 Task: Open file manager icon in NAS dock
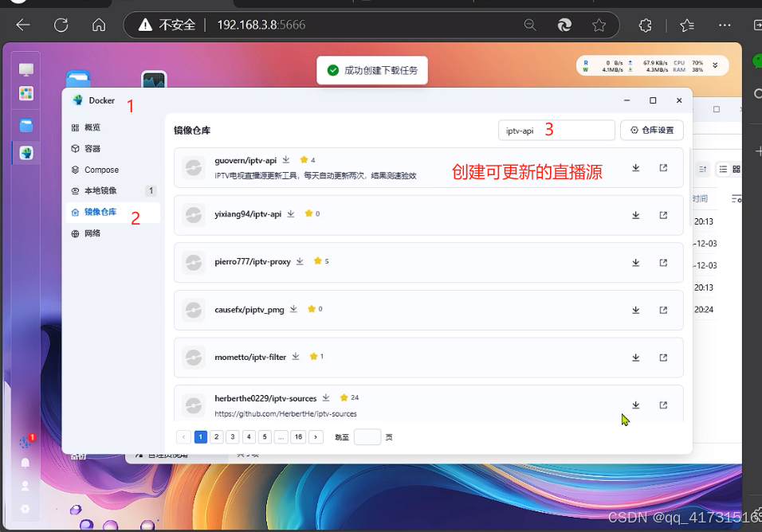point(26,126)
